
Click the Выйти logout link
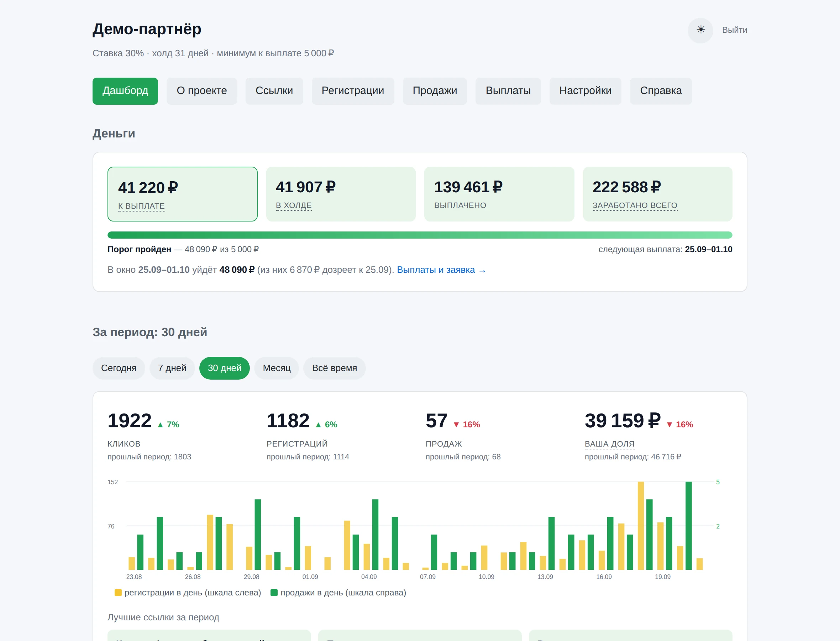(x=734, y=30)
